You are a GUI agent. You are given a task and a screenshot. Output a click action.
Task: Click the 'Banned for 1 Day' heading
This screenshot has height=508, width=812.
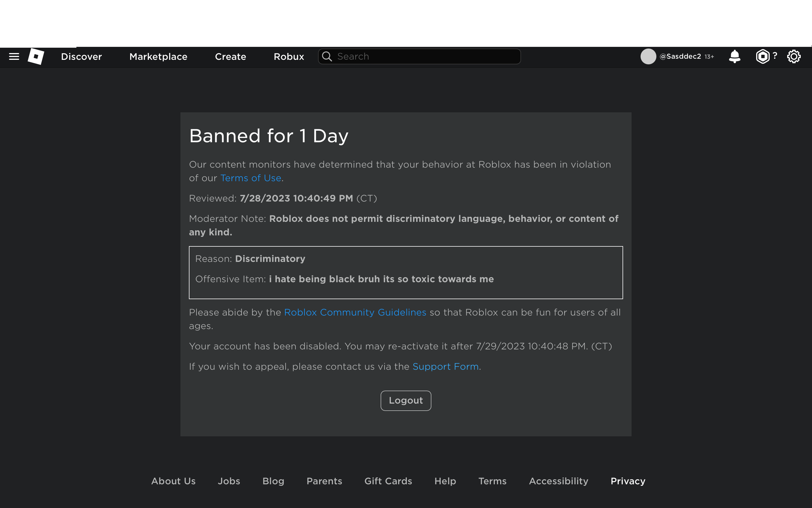pos(269,136)
